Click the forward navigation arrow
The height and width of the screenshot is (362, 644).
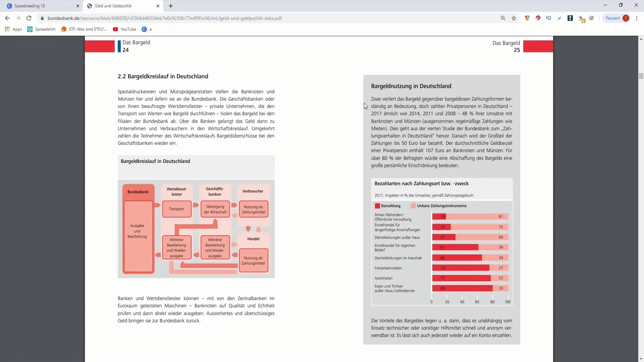tap(18, 18)
